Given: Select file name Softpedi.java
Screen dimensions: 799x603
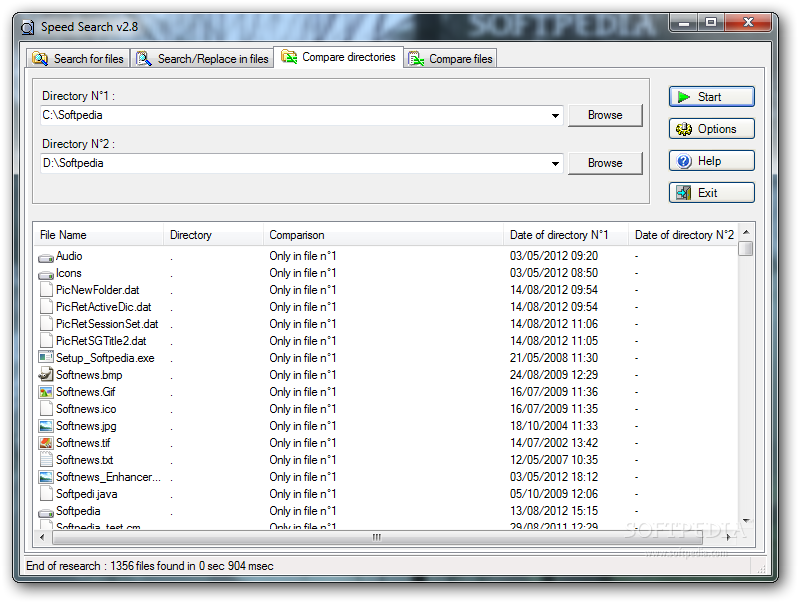Looking at the screenshot, I should (x=87, y=494).
